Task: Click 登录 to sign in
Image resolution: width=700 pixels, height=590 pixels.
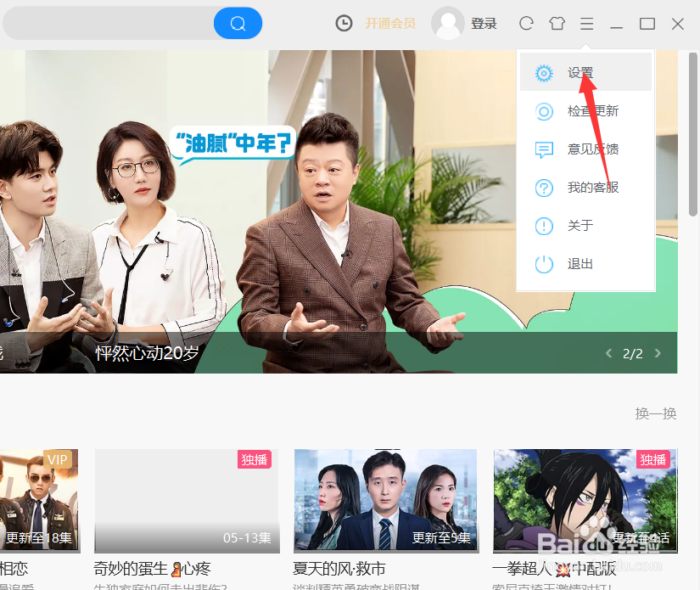Action: point(484,23)
